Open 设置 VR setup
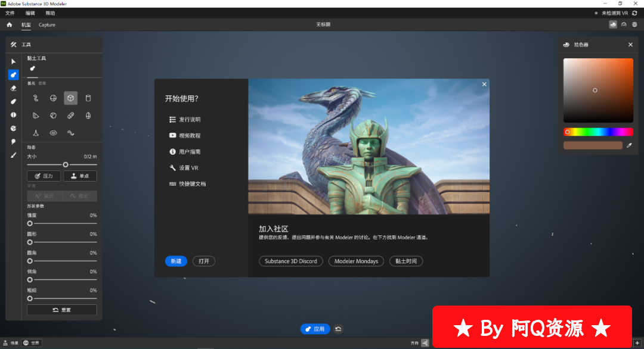This screenshot has width=644, height=349. pos(184,168)
